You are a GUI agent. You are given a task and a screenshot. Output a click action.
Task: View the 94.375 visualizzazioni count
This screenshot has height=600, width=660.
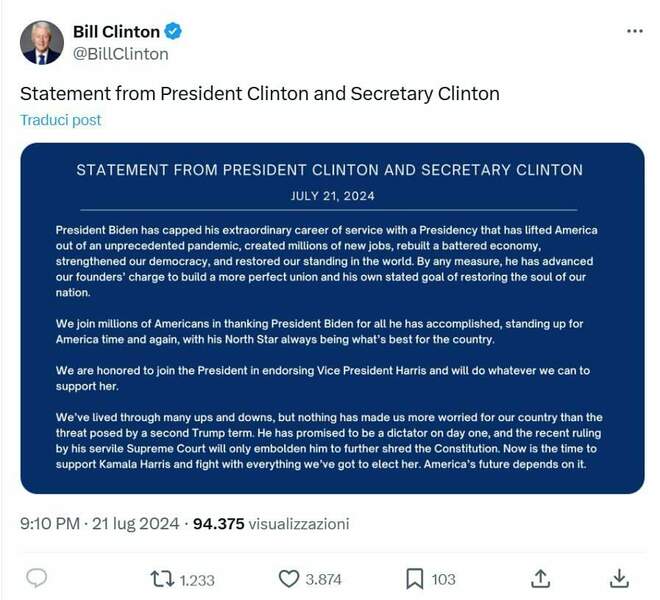[x=270, y=523]
